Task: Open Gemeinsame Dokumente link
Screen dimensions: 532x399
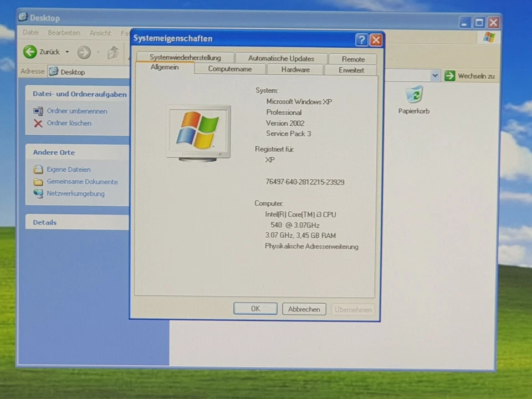Action: point(83,182)
